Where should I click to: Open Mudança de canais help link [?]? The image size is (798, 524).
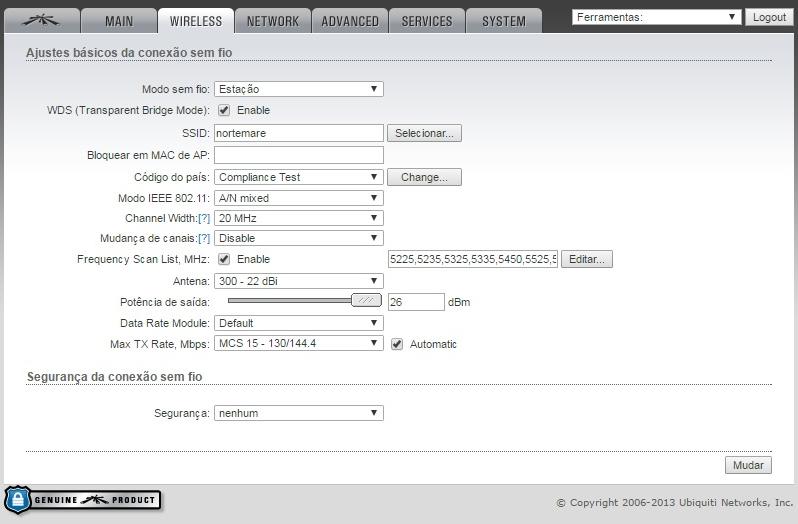click(204, 238)
